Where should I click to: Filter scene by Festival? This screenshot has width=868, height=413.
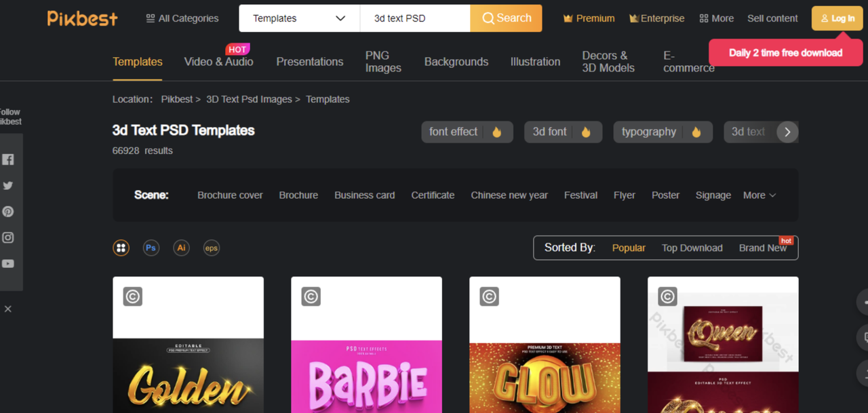click(x=580, y=195)
